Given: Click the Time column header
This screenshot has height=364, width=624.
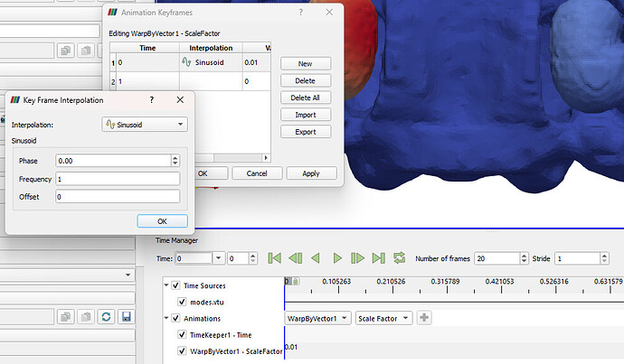Looking at the screenshot, I should [147, 48].
